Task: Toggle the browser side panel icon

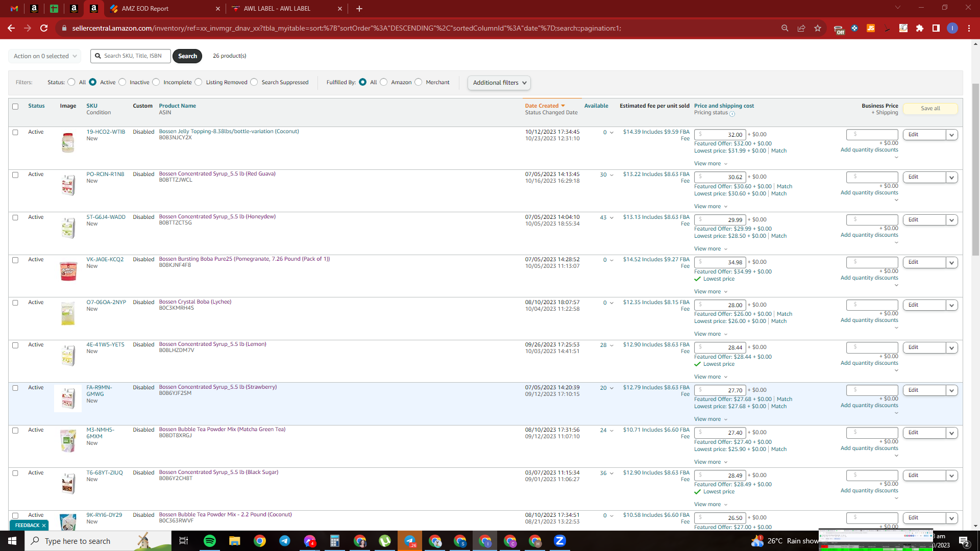Action: [936, 28]
